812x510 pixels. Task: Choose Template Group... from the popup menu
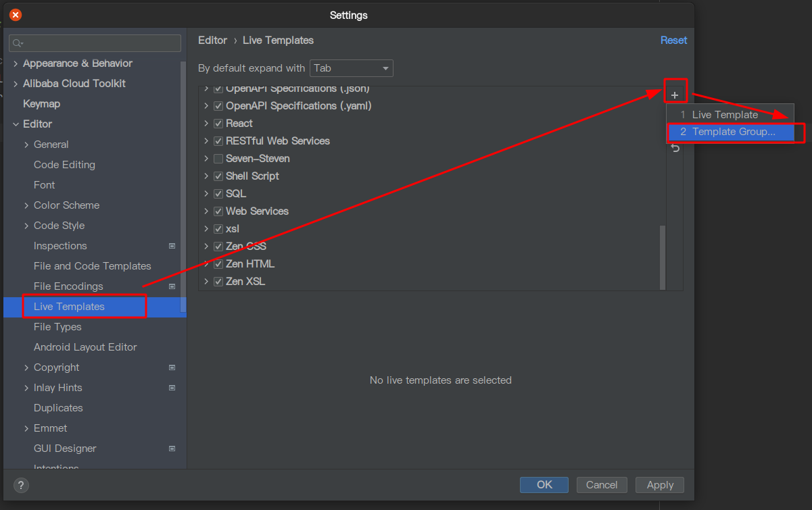[730, 132]
